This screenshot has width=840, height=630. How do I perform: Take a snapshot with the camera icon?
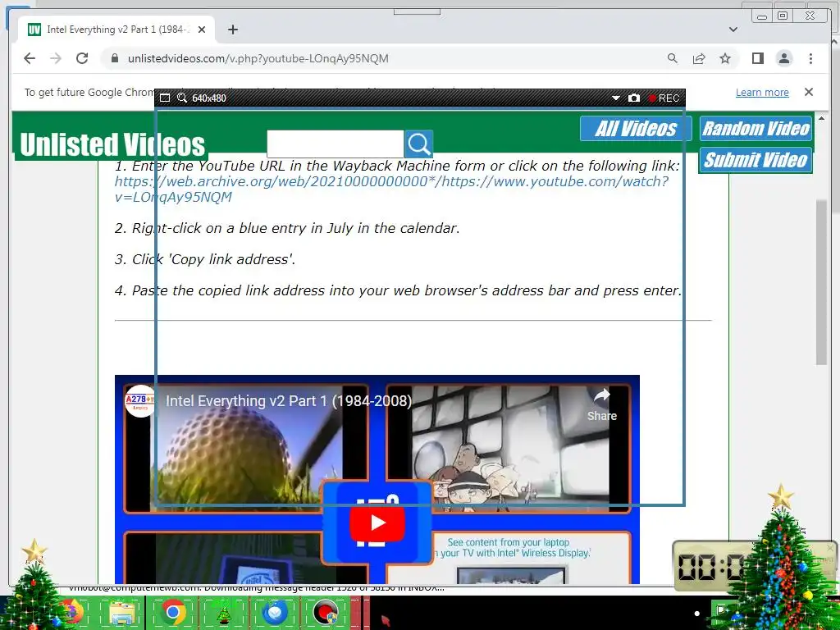(634, 98)
